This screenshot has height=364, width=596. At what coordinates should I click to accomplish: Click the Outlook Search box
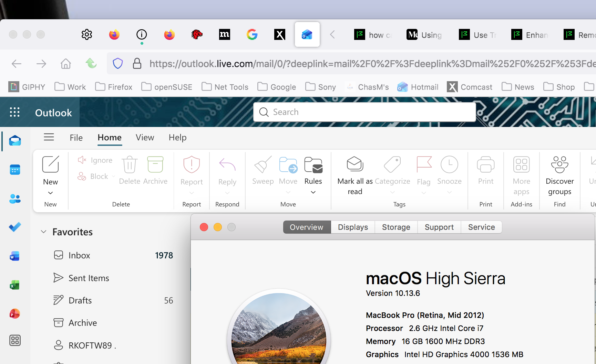[364, 112]
